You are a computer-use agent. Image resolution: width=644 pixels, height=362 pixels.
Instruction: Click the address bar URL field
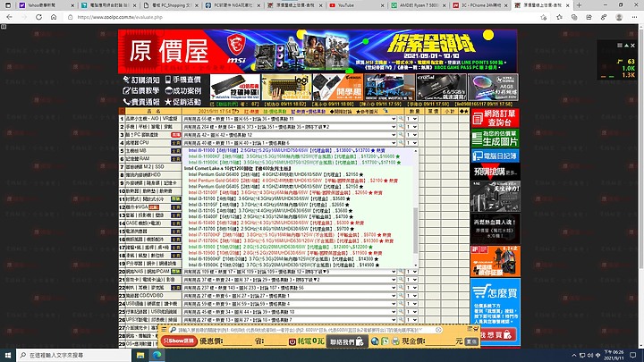click(x=304, y=17)
